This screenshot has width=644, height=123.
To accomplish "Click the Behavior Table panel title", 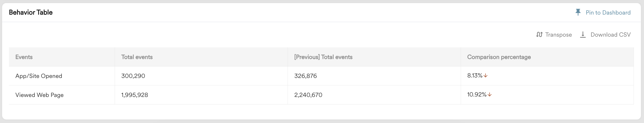I will [31, 12].
